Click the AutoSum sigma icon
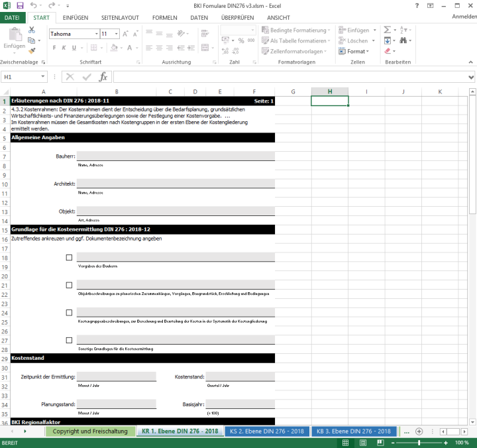This screenshot has width=477, height=448. coord(388,30)
